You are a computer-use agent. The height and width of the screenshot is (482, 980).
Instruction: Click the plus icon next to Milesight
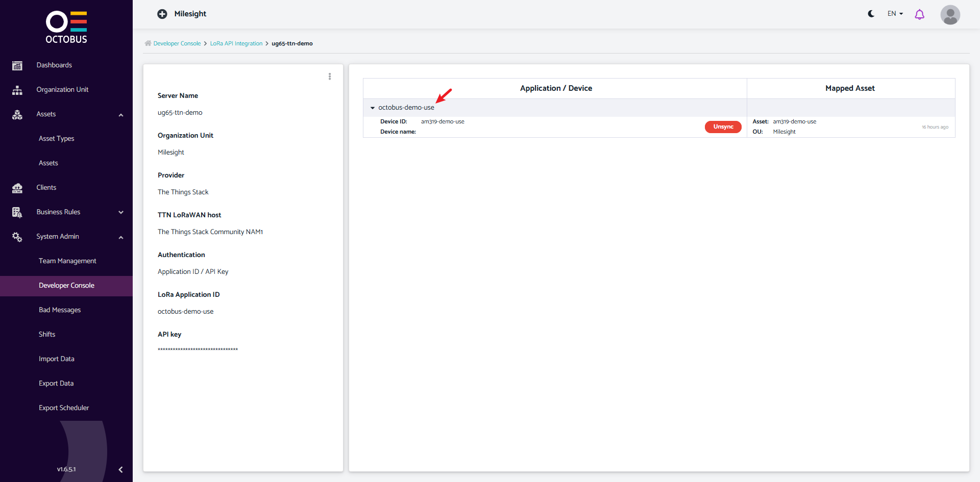(x=162, y=14)
